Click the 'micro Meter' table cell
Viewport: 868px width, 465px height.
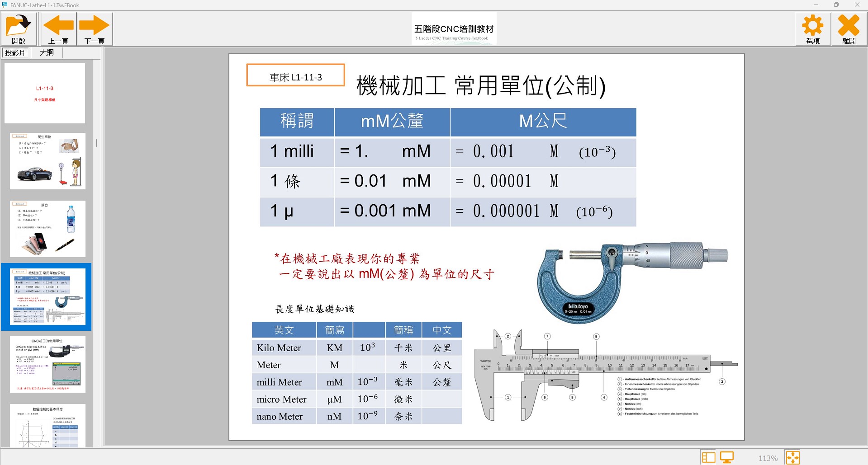[284, 399]
